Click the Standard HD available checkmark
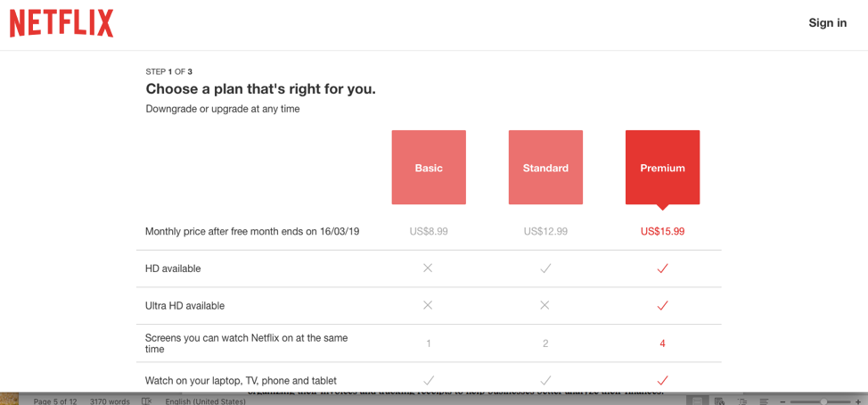 [545, 269]
